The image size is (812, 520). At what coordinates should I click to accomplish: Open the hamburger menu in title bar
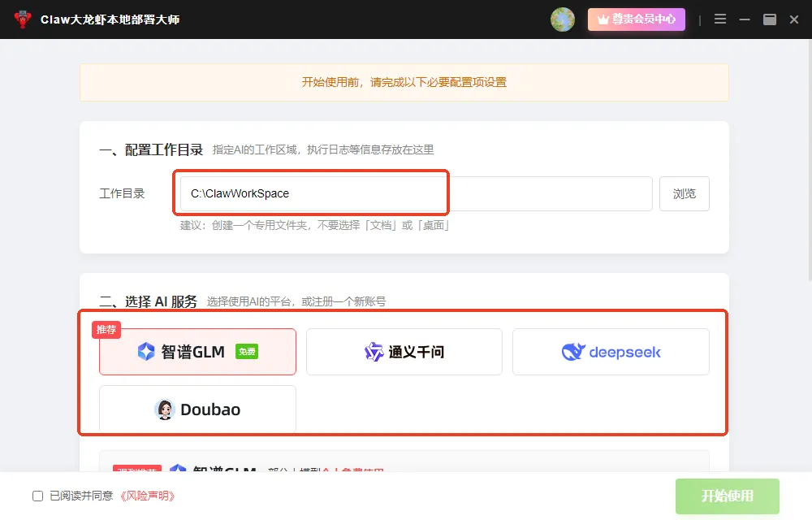(719, 19)
